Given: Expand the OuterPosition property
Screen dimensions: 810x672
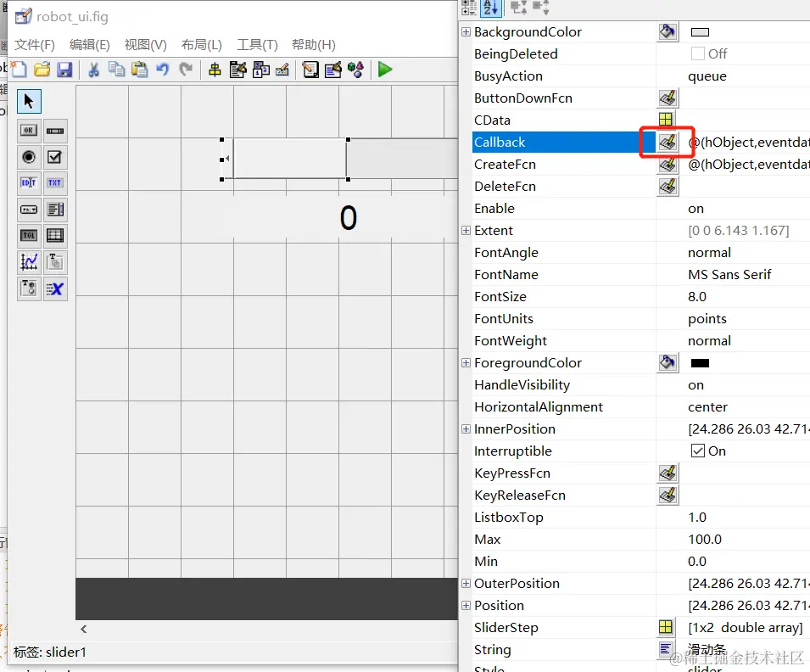Looking at the screenshot, I should coord(466,584).
